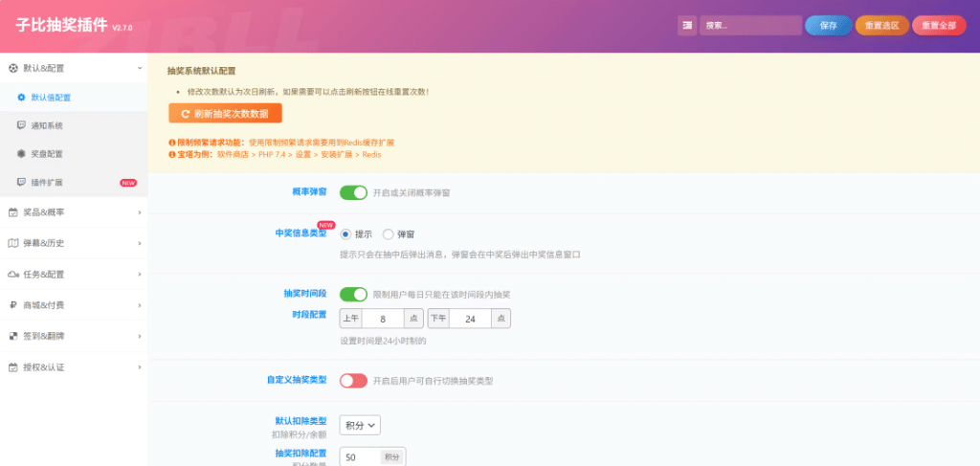The width and height of the screenshot is (980, 466).
Task: Click the 默认扣除类型 label
Action: [x=301, y=421]
